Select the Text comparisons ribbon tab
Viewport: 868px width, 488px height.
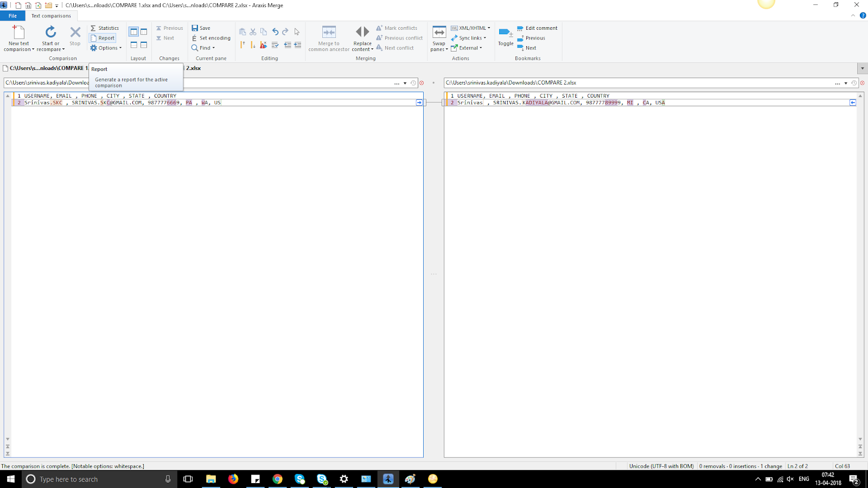click(x=51, y=16)
